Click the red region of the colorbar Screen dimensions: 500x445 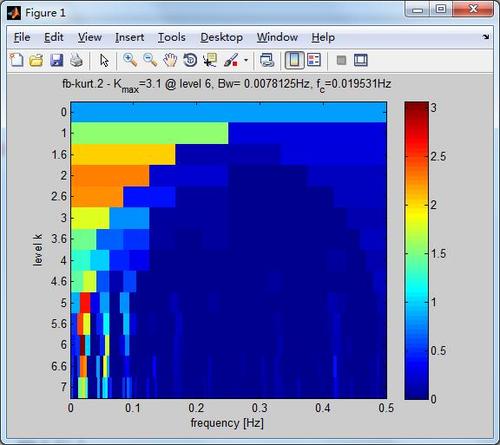point(417,133)
